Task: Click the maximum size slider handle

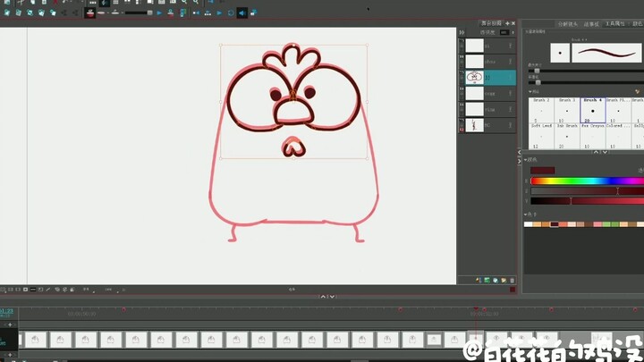Action: click(537, 71)
